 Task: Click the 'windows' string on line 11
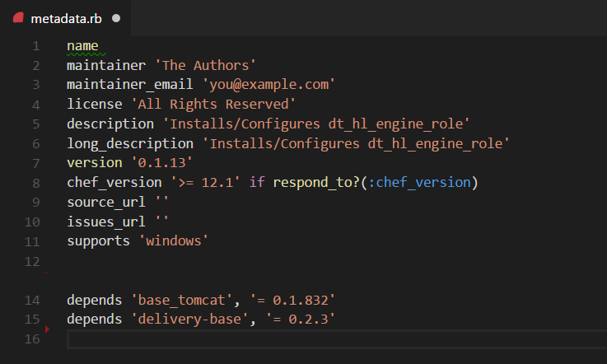coord(174,240)
